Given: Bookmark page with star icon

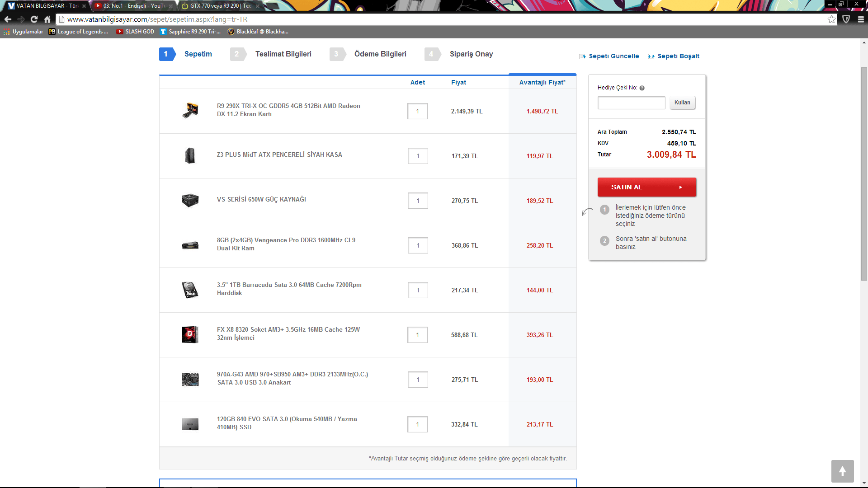Looking at the screenshot, I should click(831, 19).
